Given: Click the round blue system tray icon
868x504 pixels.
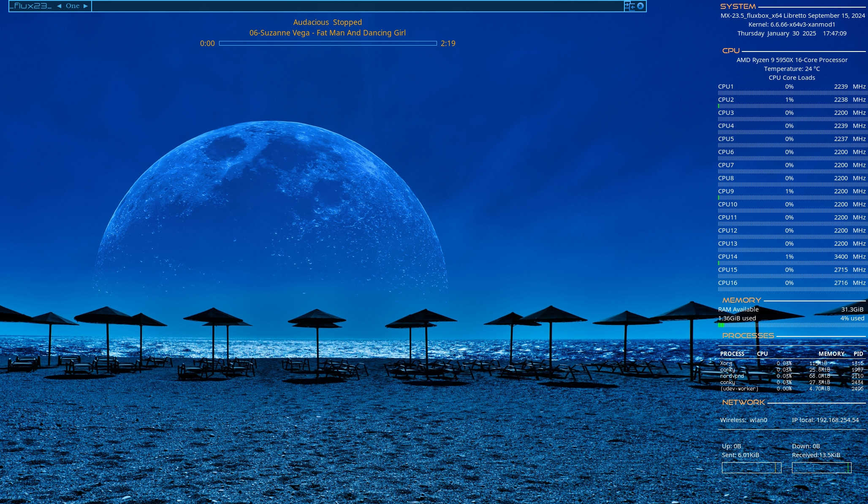Looking at the screenshot, I should click(x=640, y=6).
